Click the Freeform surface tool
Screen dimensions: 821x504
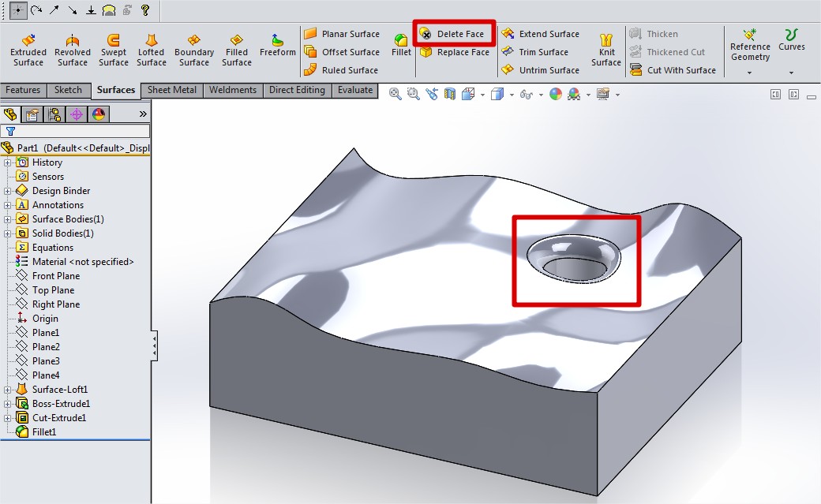pyautogui.click(x=277, y=45)
